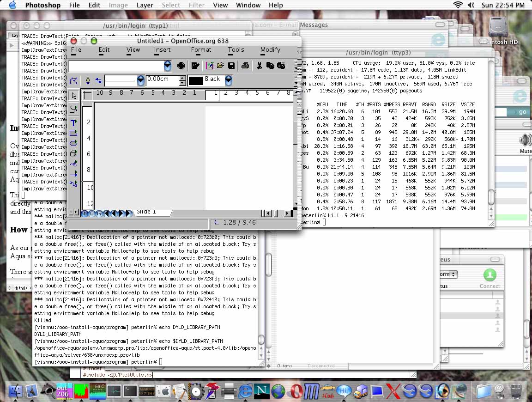Open the OpenOffice Tools menu
The width and height of the screenshot is (532, 402).
[236, 50]
